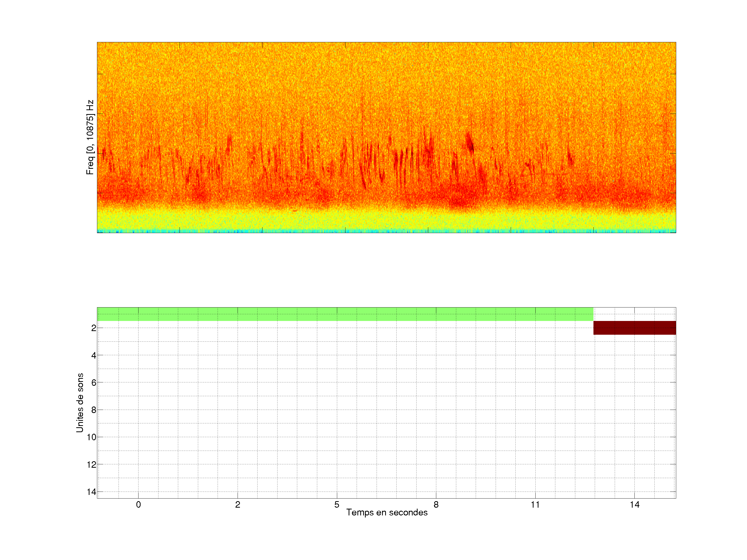Screen dimensions: 747x560
Task: Click the y-axis tick label 12
Action: [92, 465]
